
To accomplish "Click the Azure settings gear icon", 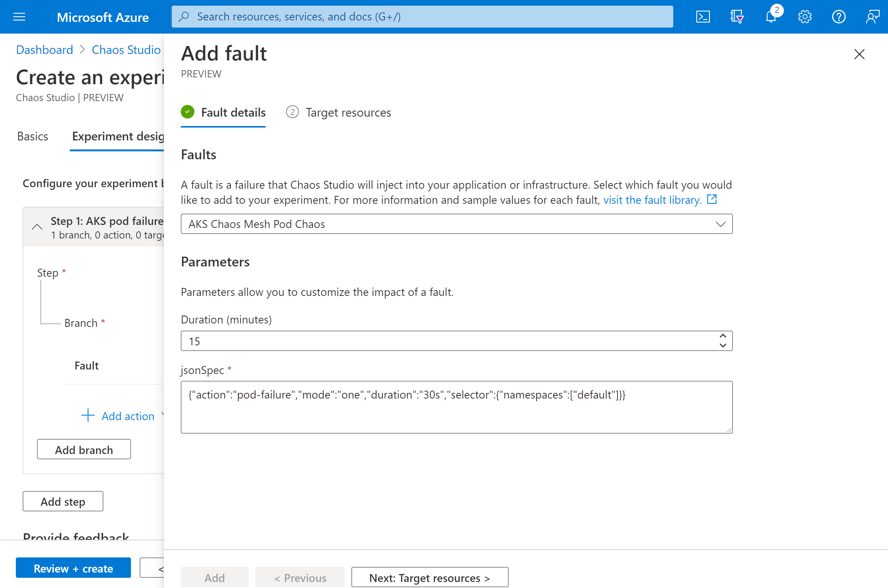I will pyautogui.click(x=804, y=16).
